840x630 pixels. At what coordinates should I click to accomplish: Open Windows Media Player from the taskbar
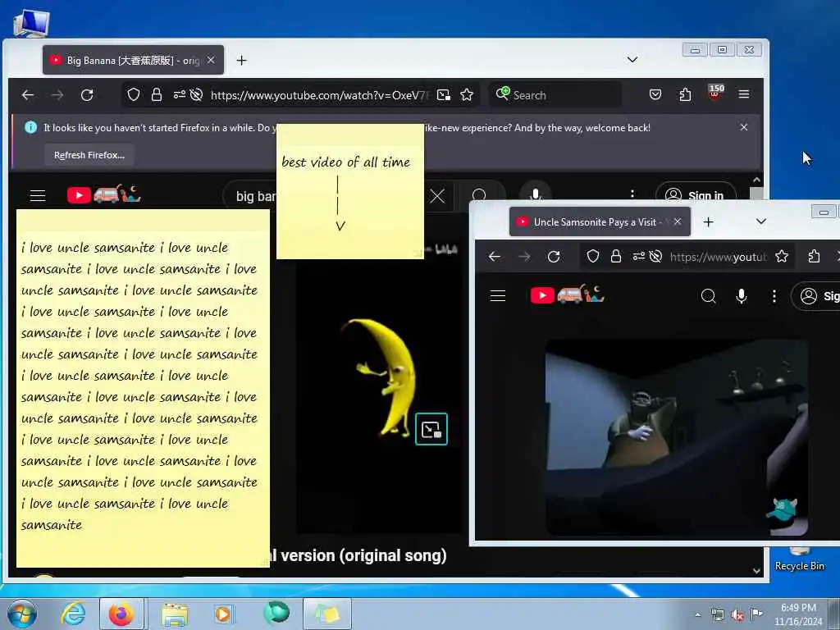223,614
